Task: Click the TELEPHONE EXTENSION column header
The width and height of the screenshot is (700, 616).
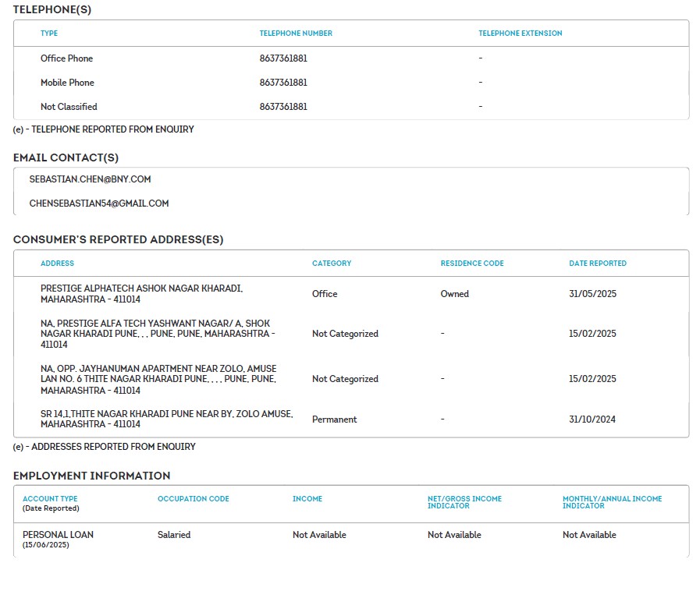Action: (x=520, y=34)
